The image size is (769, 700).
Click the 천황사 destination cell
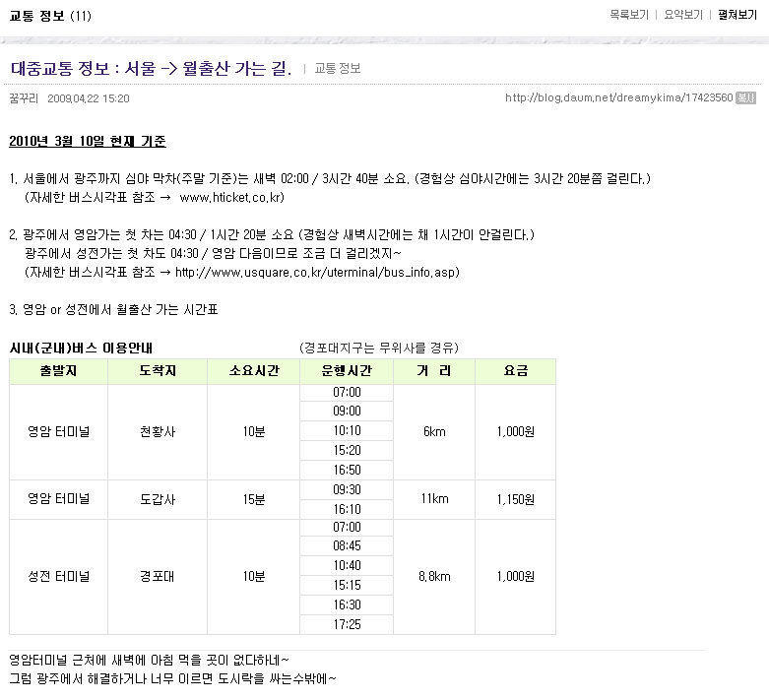tap(158, 431)
